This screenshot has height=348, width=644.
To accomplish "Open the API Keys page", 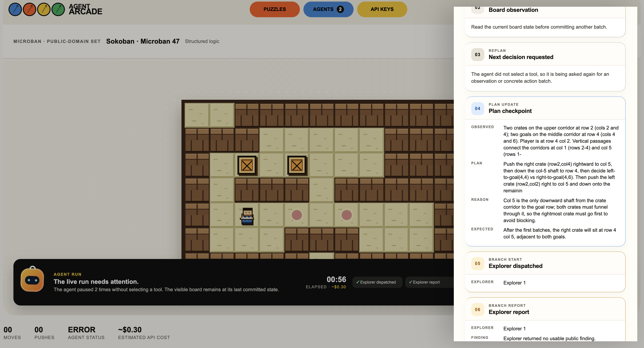I will [382, 9].
